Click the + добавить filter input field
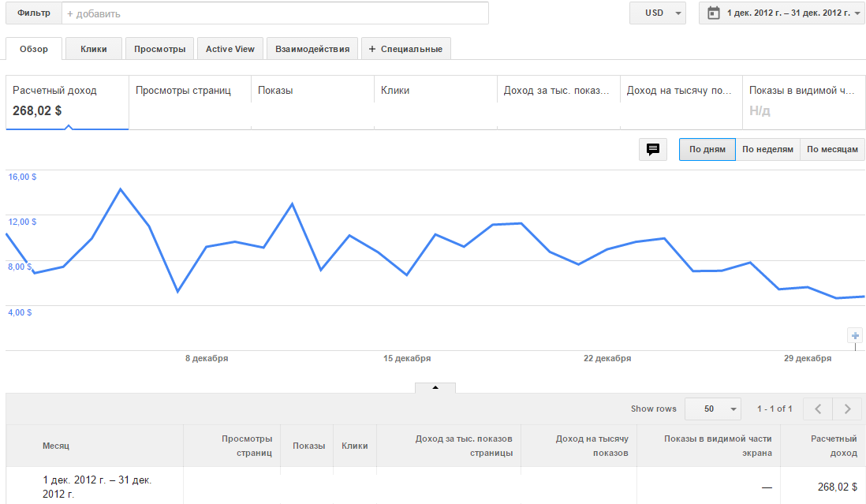Screen dimensions: 866x504 (x=275, y=13)
